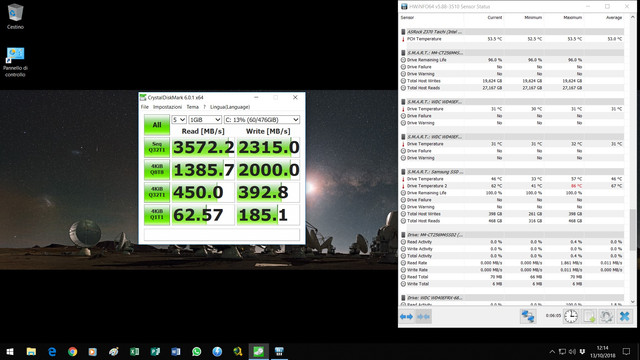Open CrystalDiskMark Impostazioni menu
Viewport: 640px width, 360px height.
(x=167, y=107)
